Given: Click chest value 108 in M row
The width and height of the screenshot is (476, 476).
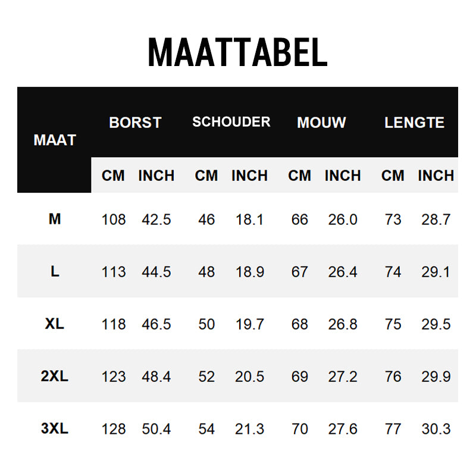Looking at the screenshot, I should point(114,220).
